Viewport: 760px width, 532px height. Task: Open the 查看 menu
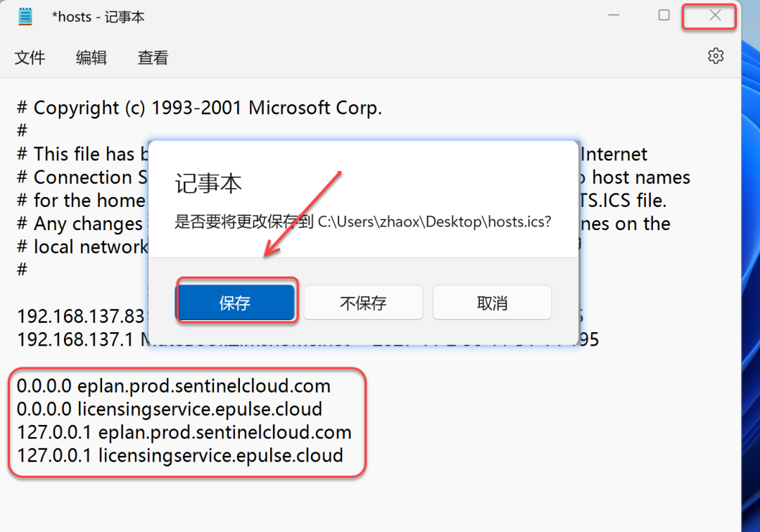[x=153, y=57]
